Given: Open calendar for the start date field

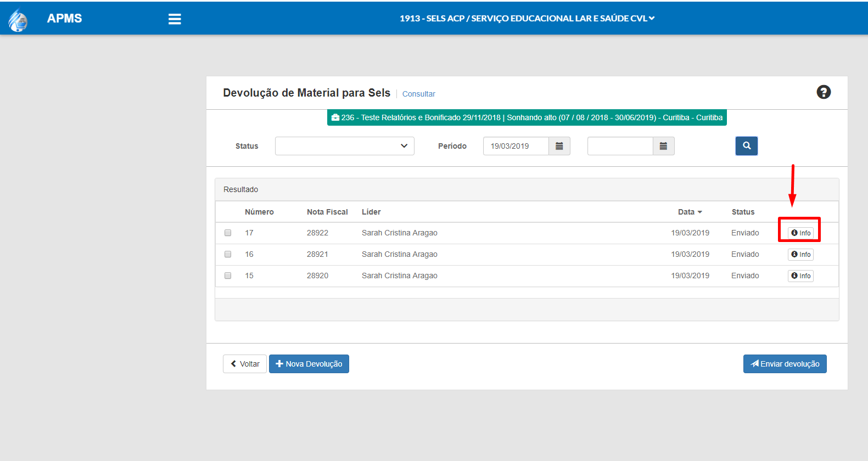Looking at the screenshot, I should [x=559, y=146].
